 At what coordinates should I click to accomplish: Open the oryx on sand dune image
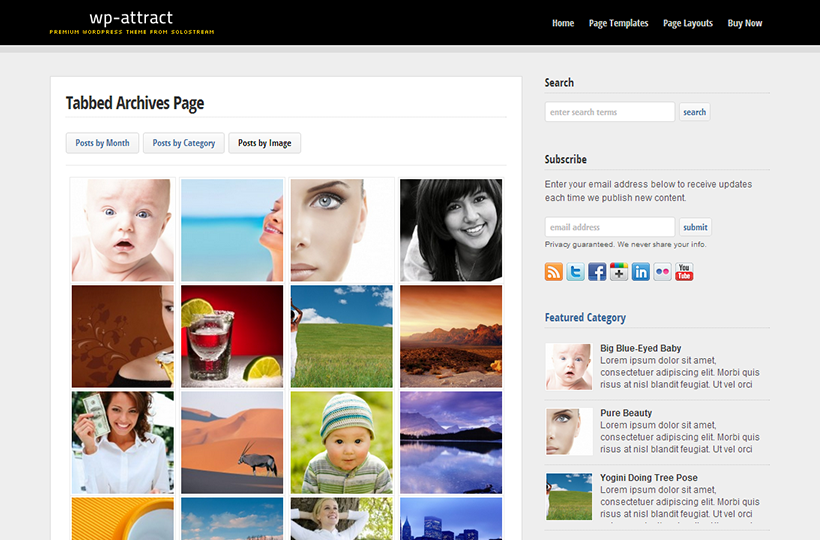pyautogui.click(x=232, y=442)
